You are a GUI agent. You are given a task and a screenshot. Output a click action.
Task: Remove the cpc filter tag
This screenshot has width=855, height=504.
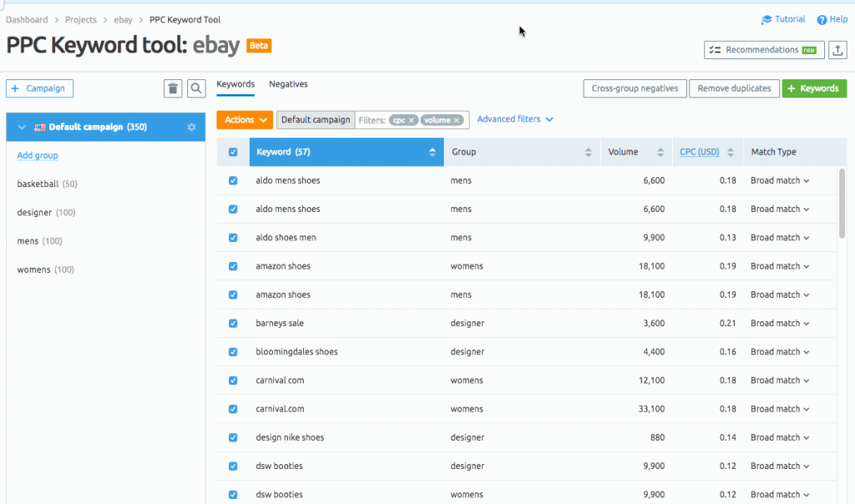(x=412, y=120)
